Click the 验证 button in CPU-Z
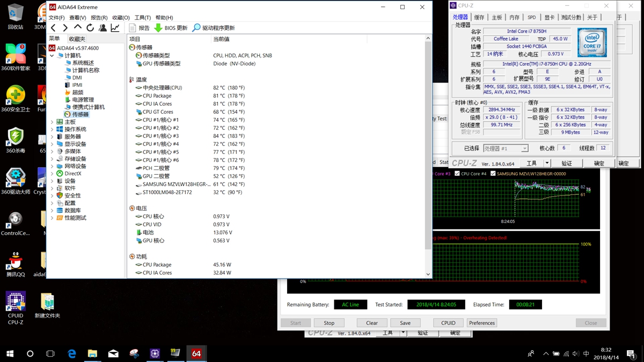This screenshot has height=362, width=644. (567, 163)
